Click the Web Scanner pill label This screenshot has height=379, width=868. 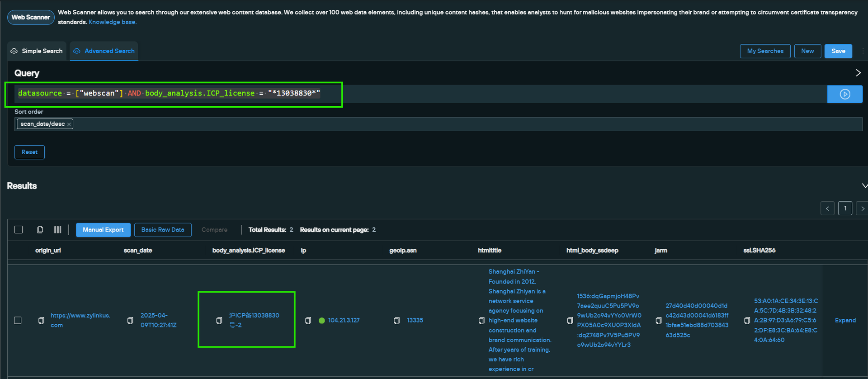(x=31, y=17)
